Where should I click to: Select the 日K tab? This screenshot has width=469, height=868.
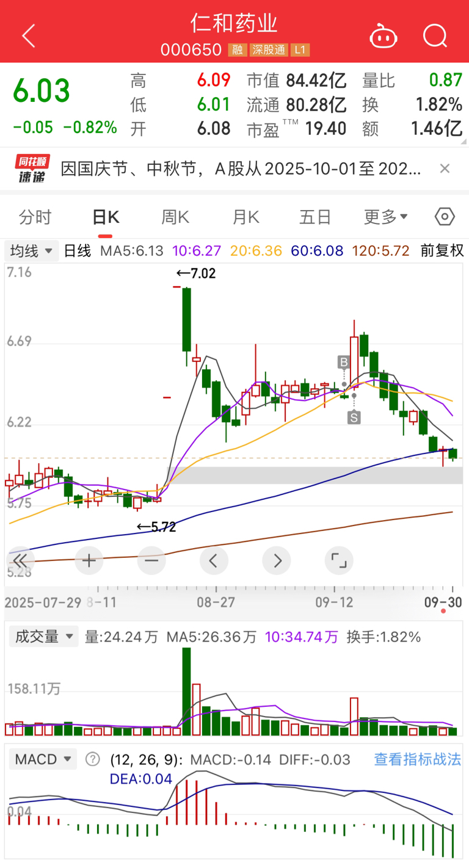[x=106, y=217]
